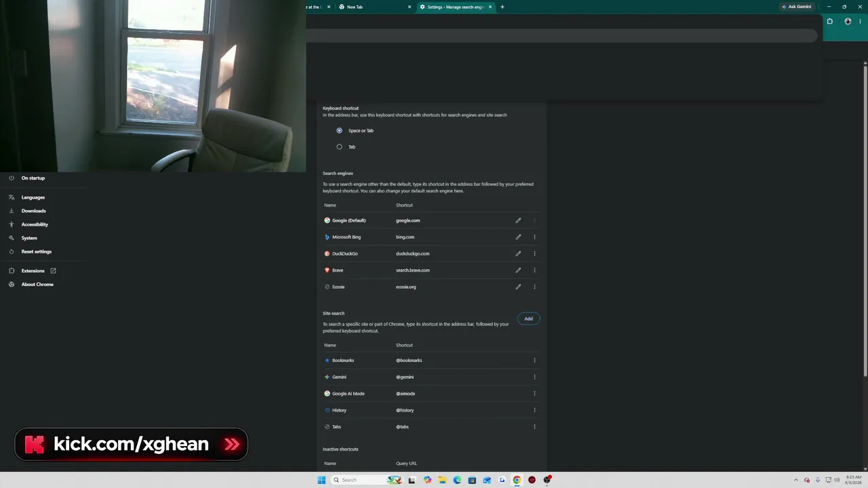Click the Google (Default) engine icon

(x=327, y=220)
